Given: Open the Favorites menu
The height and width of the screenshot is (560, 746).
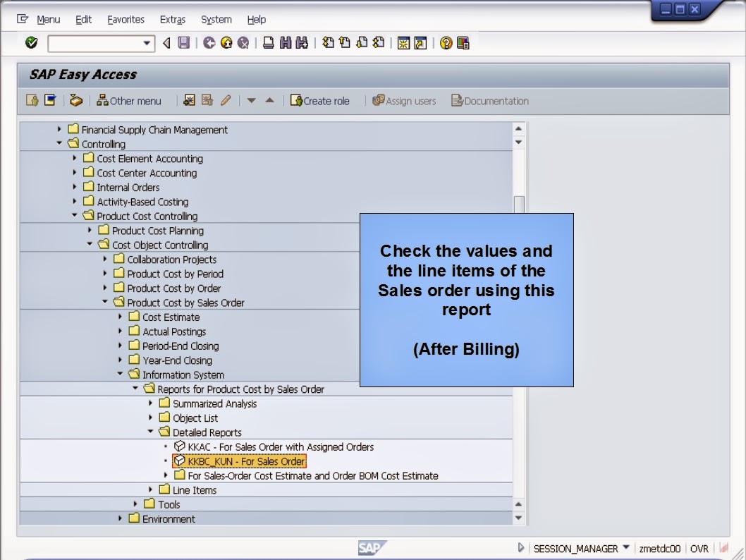Looking at the screenshot, I should click(x=126, y=20).
